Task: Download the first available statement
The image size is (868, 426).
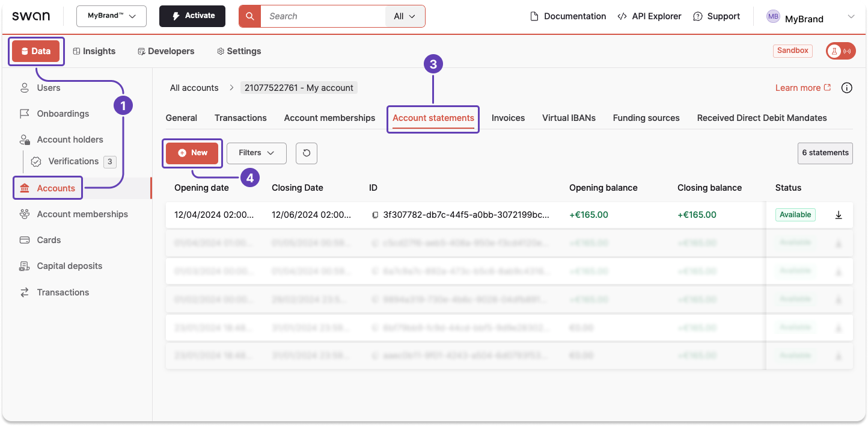Action: (839, 214)
